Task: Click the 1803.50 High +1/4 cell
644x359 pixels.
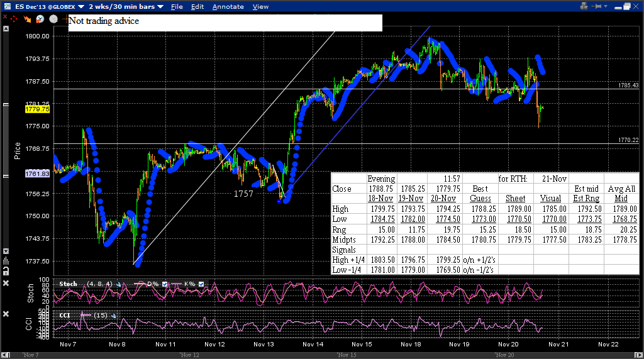Action: [382, 260]
